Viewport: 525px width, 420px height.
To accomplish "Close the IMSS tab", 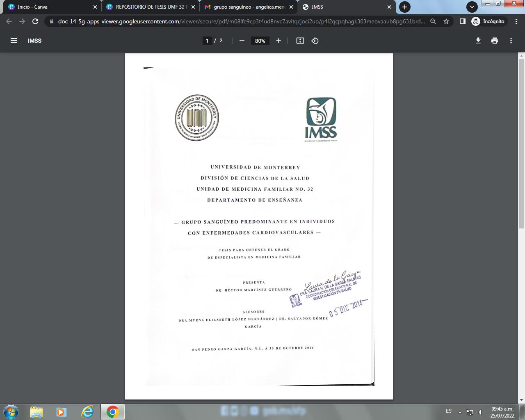I will (389, 7).
